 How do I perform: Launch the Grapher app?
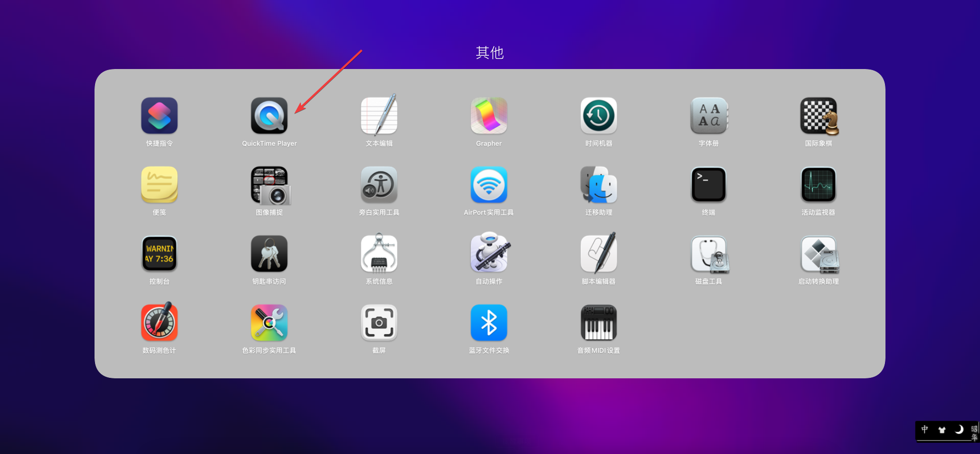pyautogui.click(x=489, y=116)
